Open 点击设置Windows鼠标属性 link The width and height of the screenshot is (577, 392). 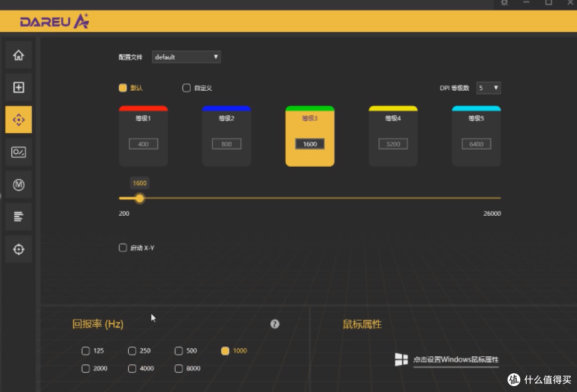tap(456, 359)
